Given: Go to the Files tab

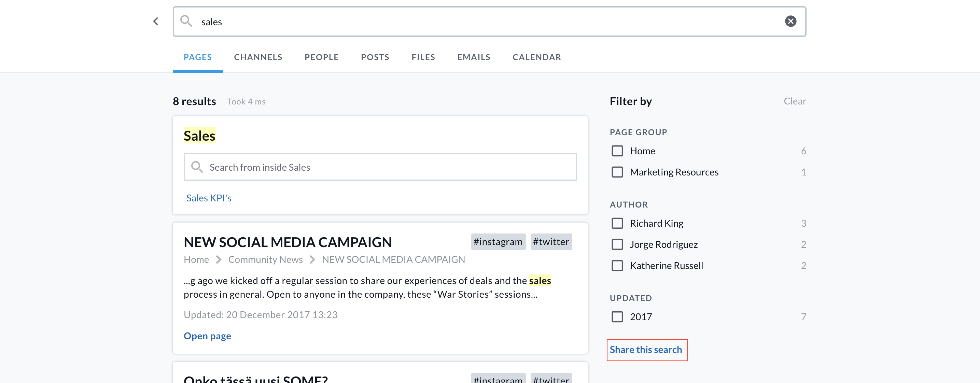Looking at the screenshot, I should pyautogui.click(x=423, y=57).
